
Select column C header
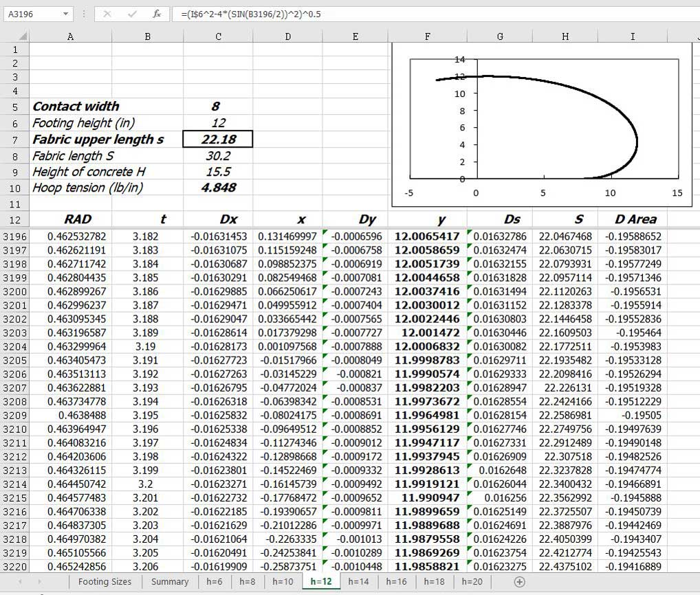[218, 36]
